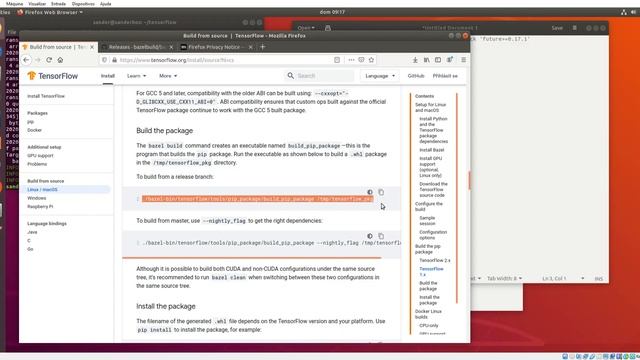Jump to Configuration options in contents
Viewport: 640px width, 360px height.
pos(433,235)
